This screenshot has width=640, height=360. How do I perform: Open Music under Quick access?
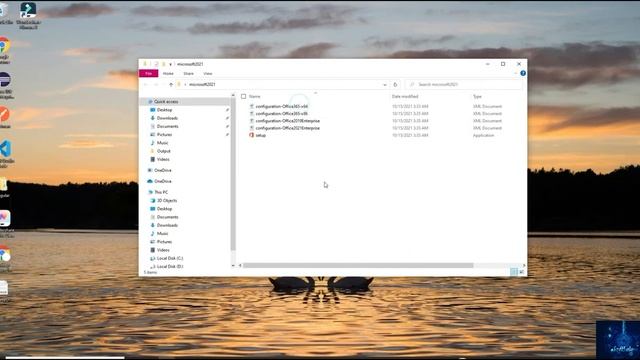162,143
